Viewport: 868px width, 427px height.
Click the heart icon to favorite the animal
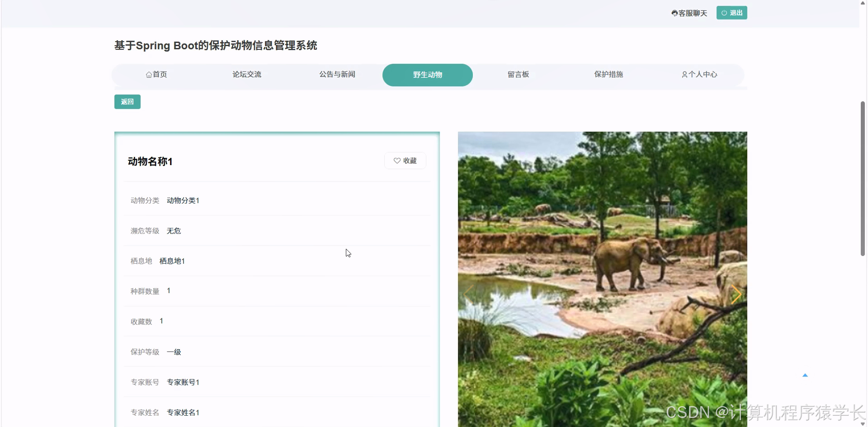click(x=397, y=161)
